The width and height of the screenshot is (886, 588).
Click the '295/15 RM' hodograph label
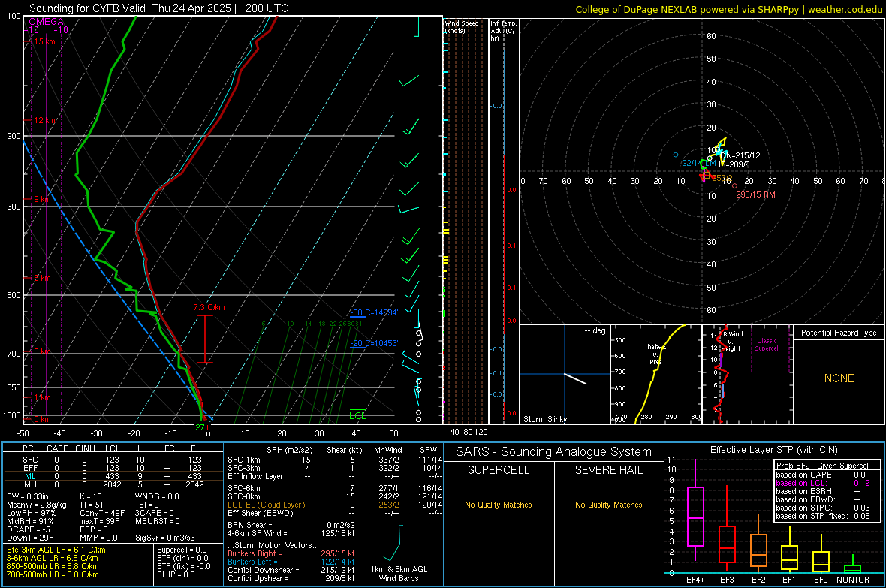[x=755, y=194]
